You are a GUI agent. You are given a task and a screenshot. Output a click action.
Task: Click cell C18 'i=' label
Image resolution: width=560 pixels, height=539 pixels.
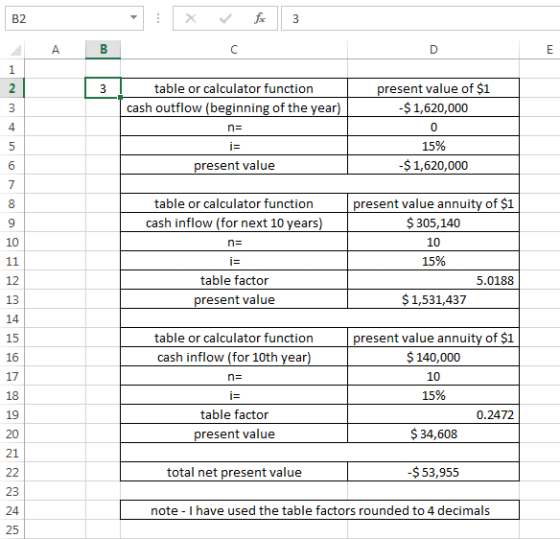coord(234,395)
